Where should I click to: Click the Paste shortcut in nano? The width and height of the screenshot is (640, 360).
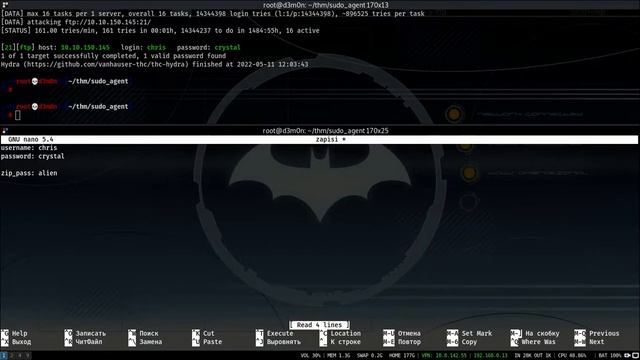(207, 342)
